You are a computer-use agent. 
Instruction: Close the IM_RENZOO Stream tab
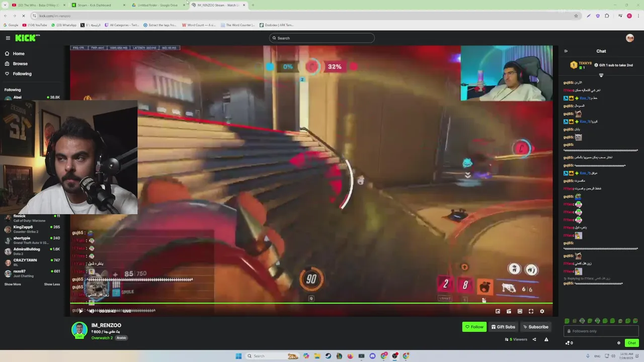click(x=244, y=5)
